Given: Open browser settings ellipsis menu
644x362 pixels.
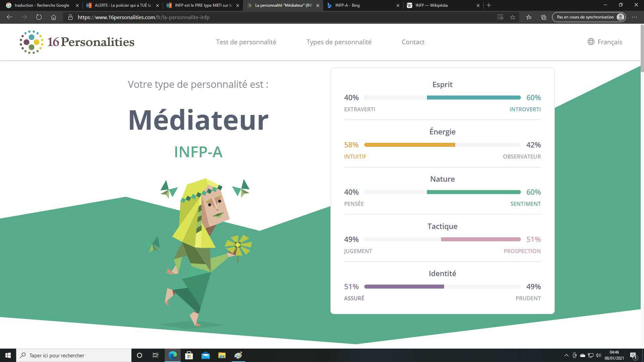Looking at the screenshot, I should (635, 17).
